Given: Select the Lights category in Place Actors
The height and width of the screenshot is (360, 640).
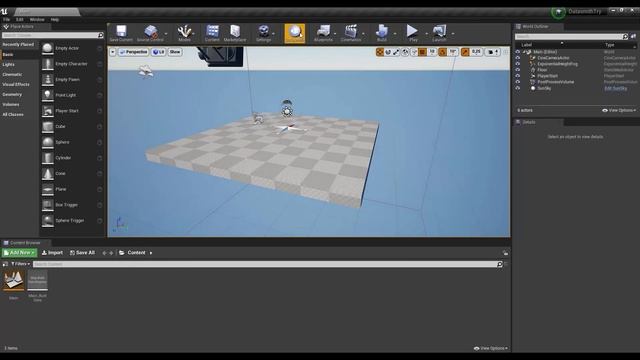Looking at the screenshot, I should coord(9,64).
